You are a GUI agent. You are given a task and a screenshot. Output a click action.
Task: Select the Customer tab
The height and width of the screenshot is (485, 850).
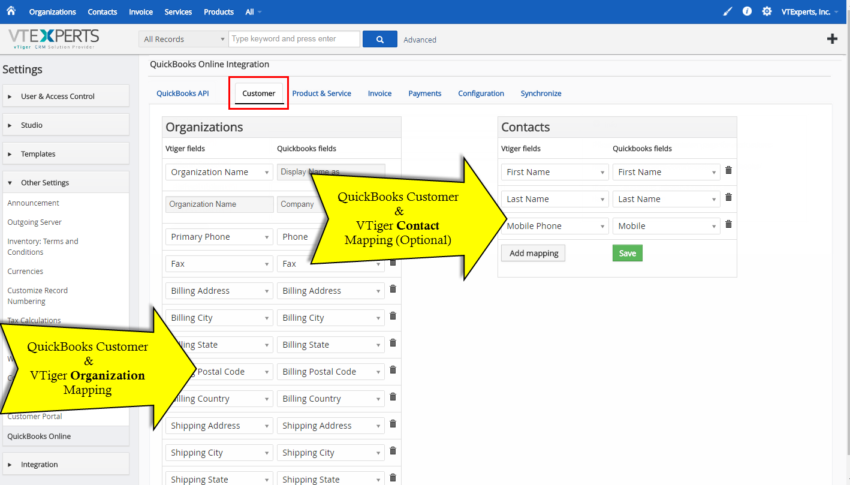click(259, 93)
